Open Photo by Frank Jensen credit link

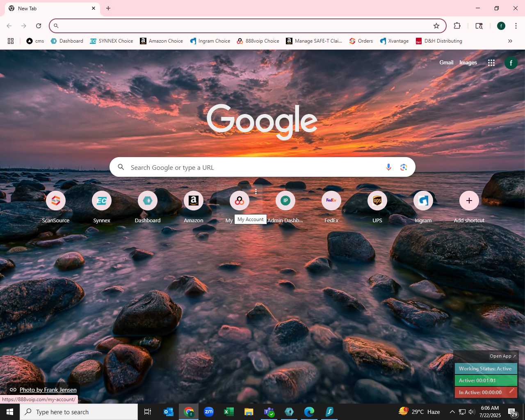click(48, 390)
